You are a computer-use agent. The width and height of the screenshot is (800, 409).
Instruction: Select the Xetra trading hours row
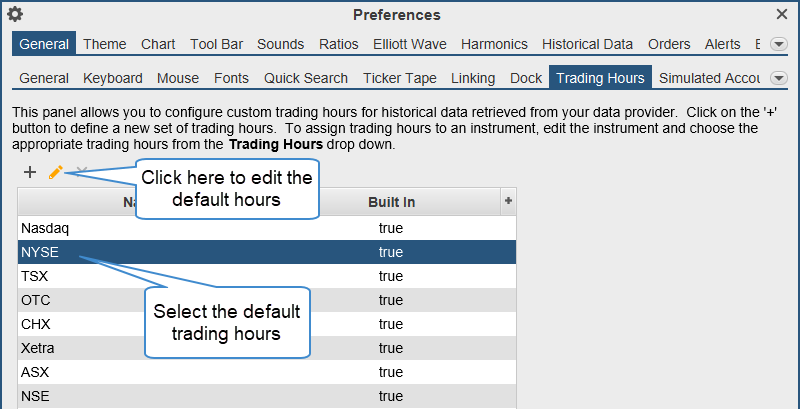click(200, 348)
